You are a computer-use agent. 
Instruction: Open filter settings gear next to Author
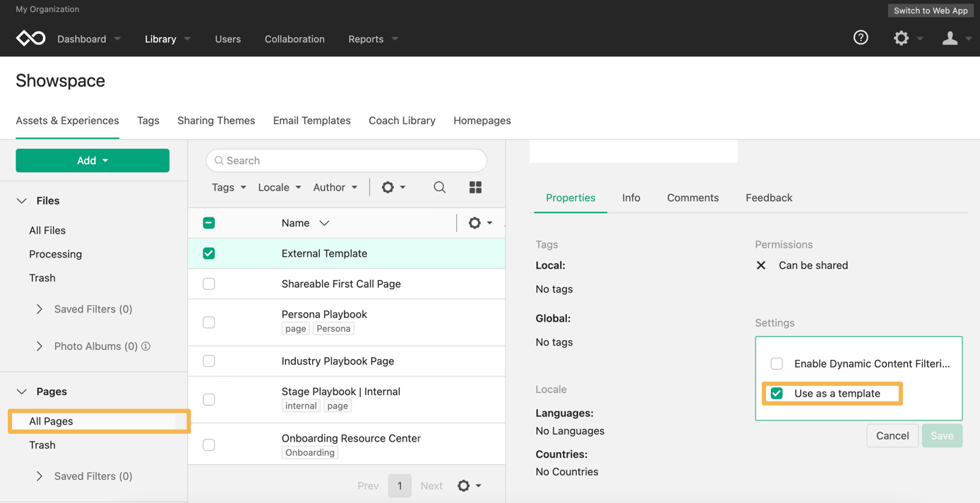(388, 187)
